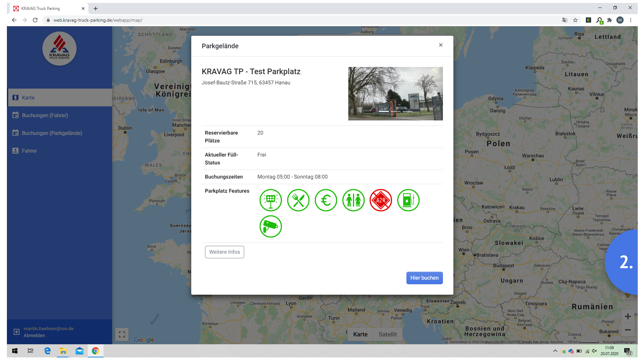Bookmark this page with star icon
The width and height of the screenshot is (644, 361).
coord(575,20)
